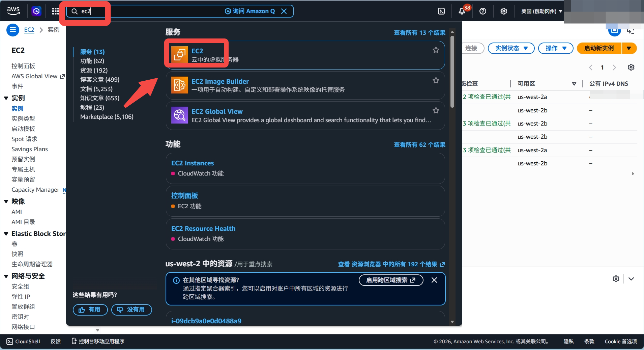This screenshot has height=350, width=644.
Task: Collapse the lower details panel chevron
Action: coord(631,279)
